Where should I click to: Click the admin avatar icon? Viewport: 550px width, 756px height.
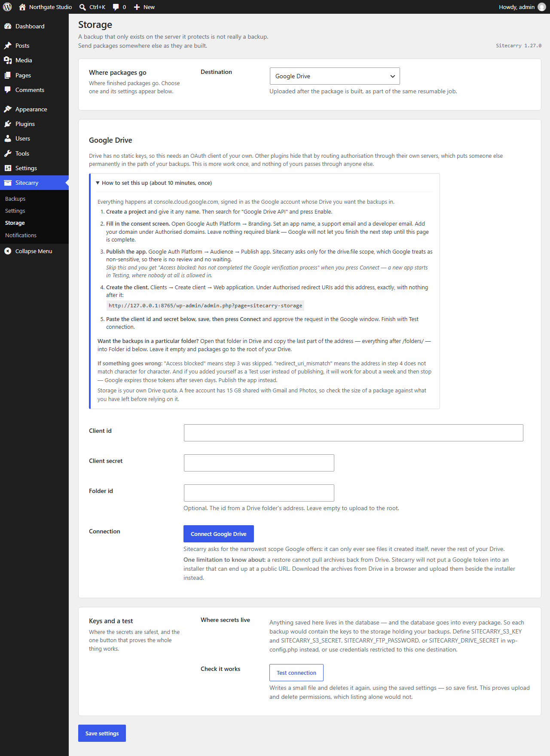coord(542,7)
